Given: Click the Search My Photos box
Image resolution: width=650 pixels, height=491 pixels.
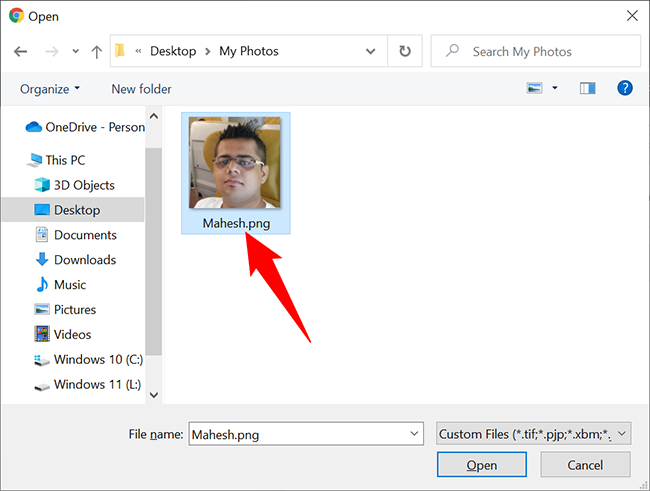Looking at the screenshot, I should click(x=536, y=51).
